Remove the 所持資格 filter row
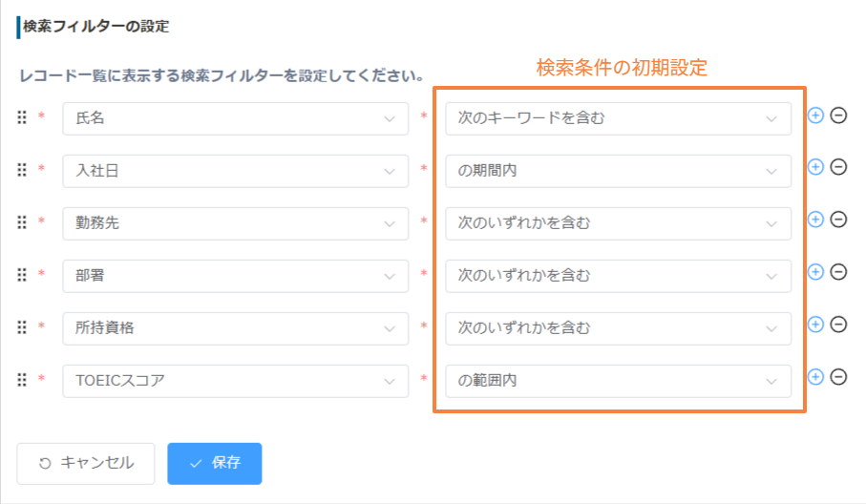Image resolution: width=866 pixels, height=504 pixels. 838,324
